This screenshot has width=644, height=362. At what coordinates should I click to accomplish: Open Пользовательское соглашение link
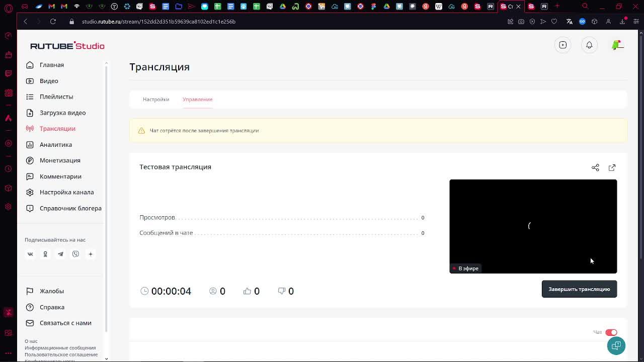point(61,354)
